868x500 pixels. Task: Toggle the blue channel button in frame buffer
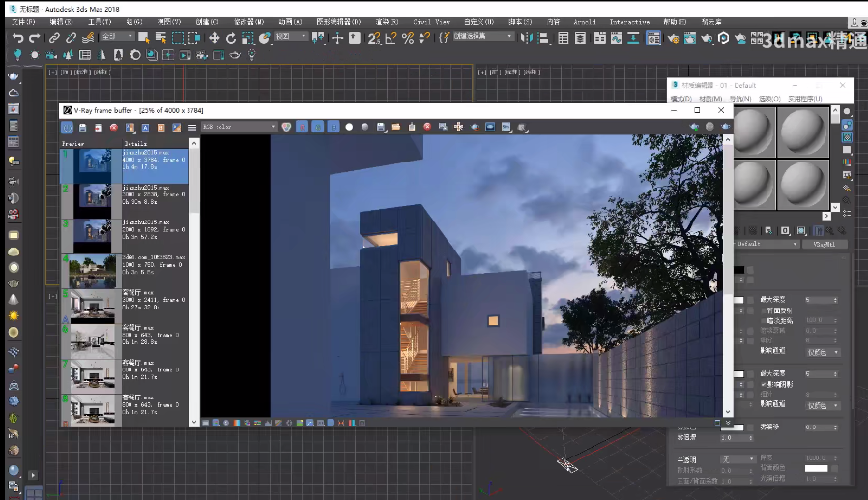[333, 127]
